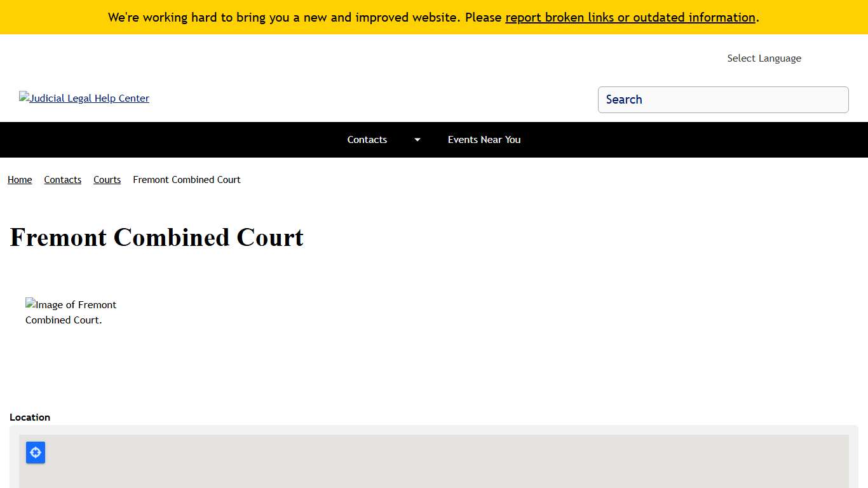This screenshot has width=868, height=488.
Task: Click the Fremont Combined Court breadcrumb label
Action: coord(186,180)
